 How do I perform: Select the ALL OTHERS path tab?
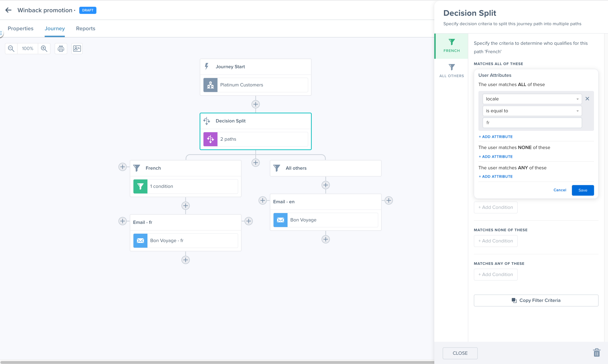click(x=451, y=71)
